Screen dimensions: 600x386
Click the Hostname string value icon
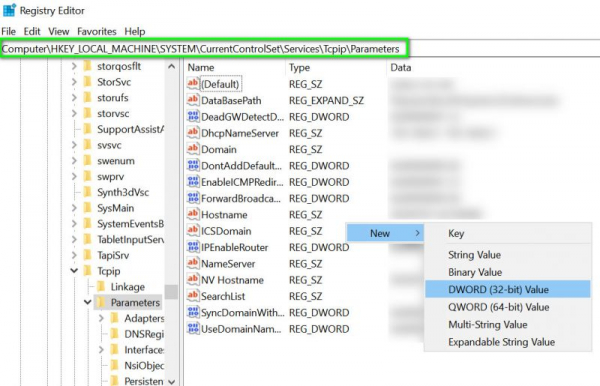pos(193,214)
